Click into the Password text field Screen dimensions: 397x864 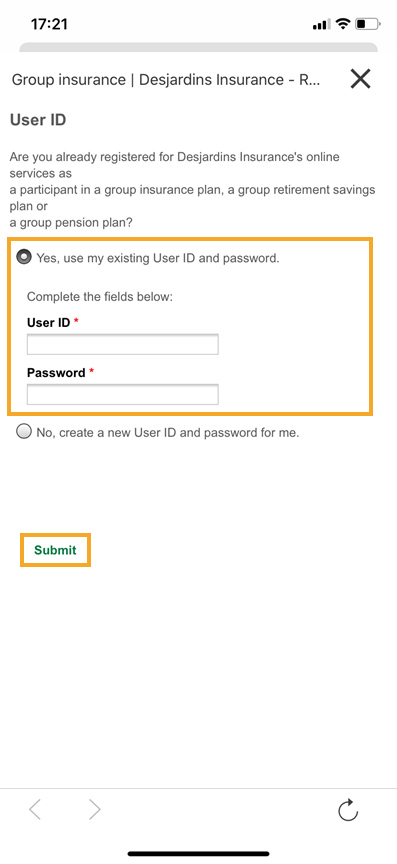pyautogui.click(x=122, y=395)
